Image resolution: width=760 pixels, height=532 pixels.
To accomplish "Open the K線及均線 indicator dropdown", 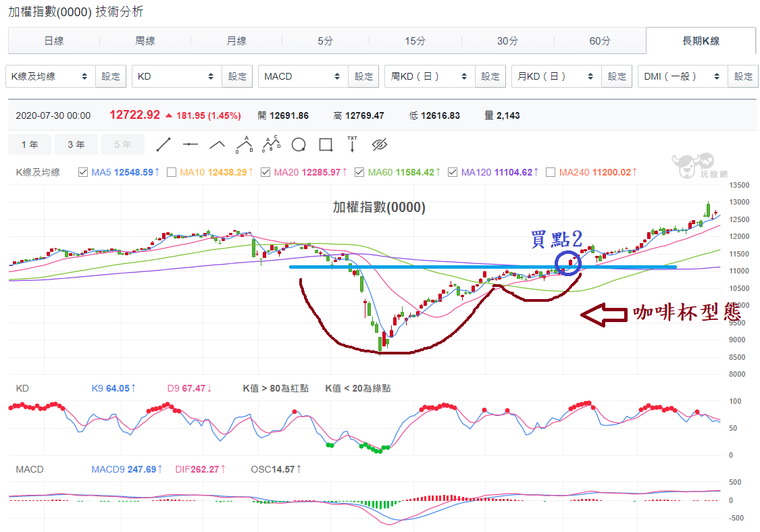I will pyautogui.click(x=50, y=76).
